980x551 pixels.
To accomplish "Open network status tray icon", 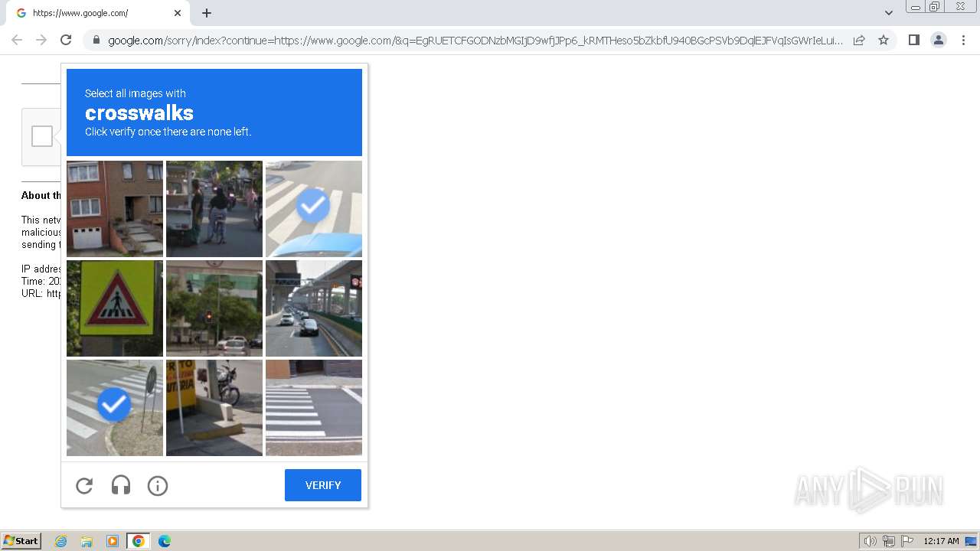I will coord(889,541).
